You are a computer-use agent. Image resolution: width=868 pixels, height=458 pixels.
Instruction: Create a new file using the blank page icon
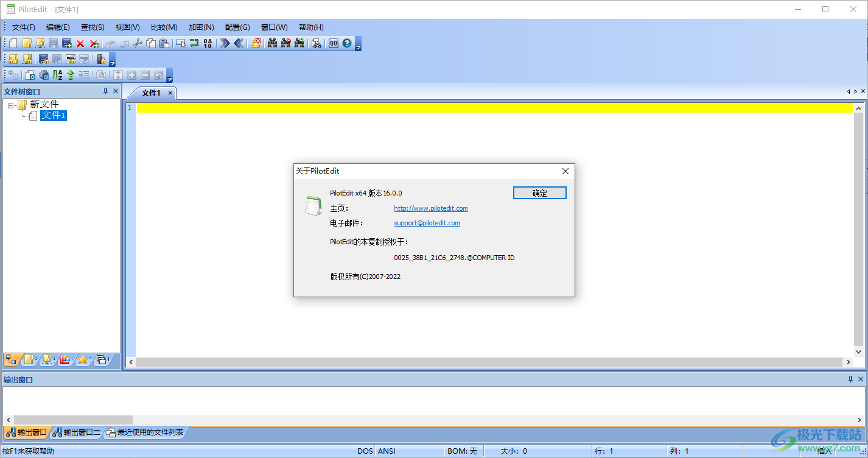click(x=13, y=43)
